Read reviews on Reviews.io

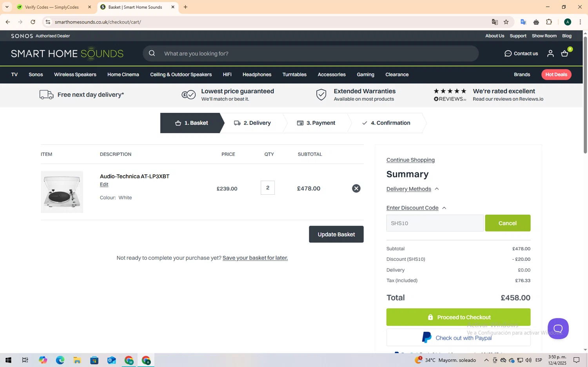tap(508, 99)
